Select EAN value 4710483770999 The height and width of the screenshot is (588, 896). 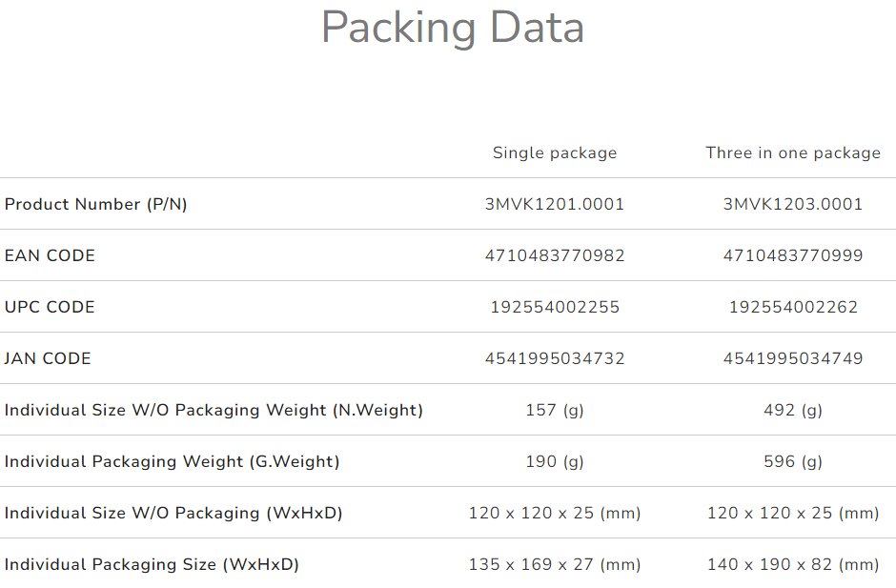[793, 255]
